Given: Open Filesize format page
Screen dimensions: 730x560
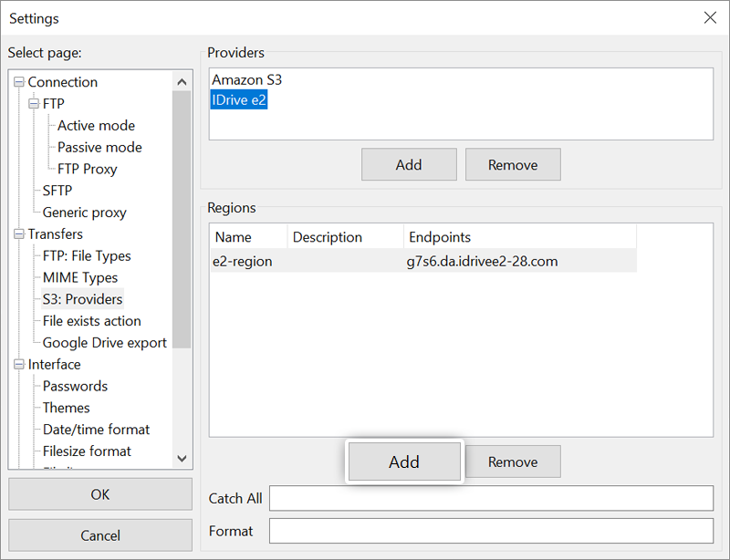Looking at the screenshot, I should pos(87,451).
